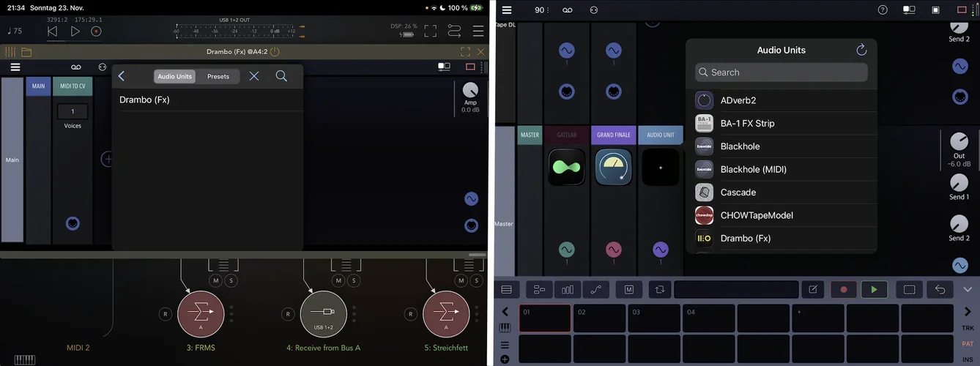Select MIDI TO CV module header

(73, 86)
